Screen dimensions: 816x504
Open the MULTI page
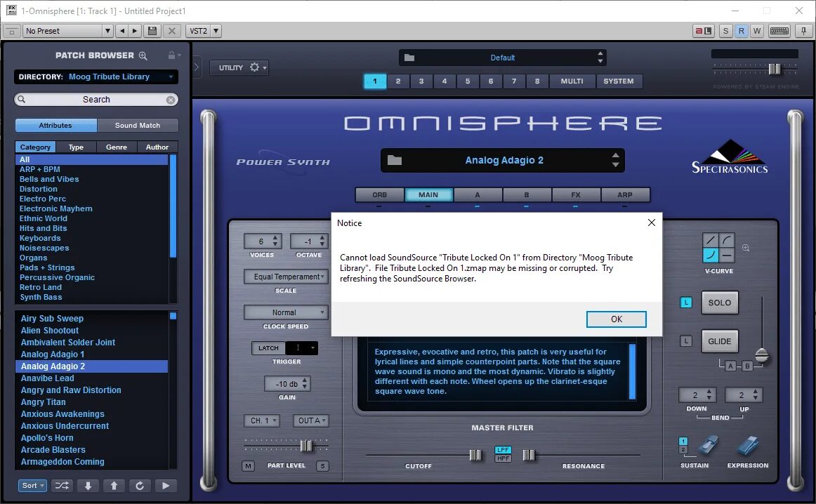(x=572, y=81)
